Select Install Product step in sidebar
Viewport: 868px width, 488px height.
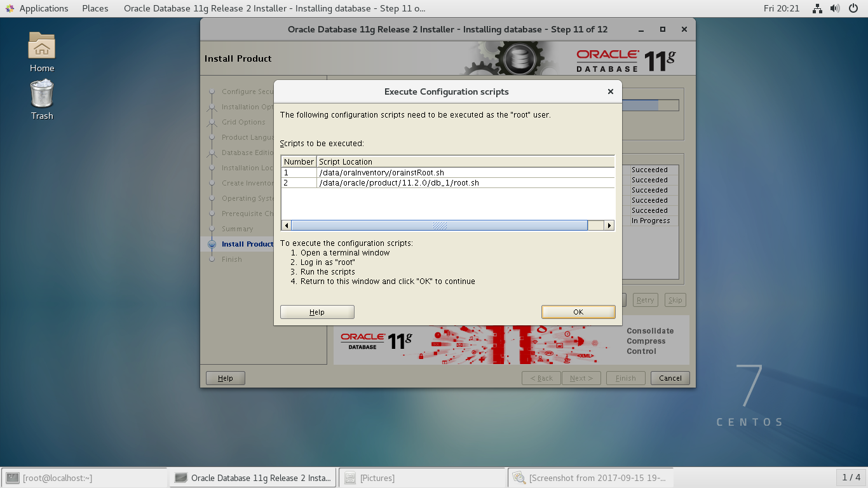point(247,244)
